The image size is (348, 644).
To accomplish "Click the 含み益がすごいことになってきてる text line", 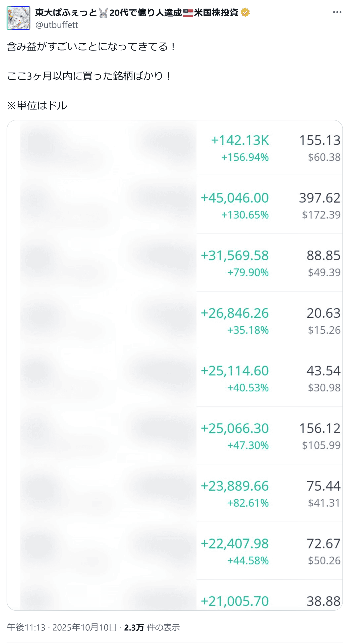I will (x=91, y=47).
